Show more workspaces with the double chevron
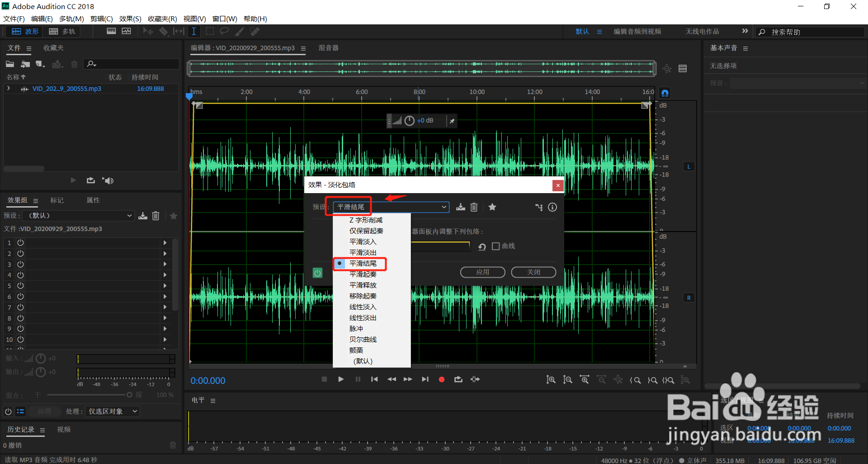The height and width of the screenshot is (464, 868). [745, 31]
